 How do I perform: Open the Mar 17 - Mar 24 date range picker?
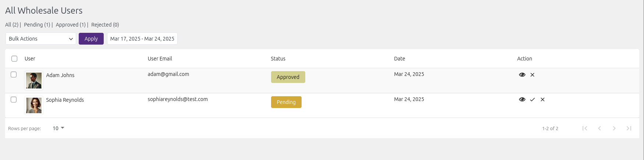[x=142, y=39]
